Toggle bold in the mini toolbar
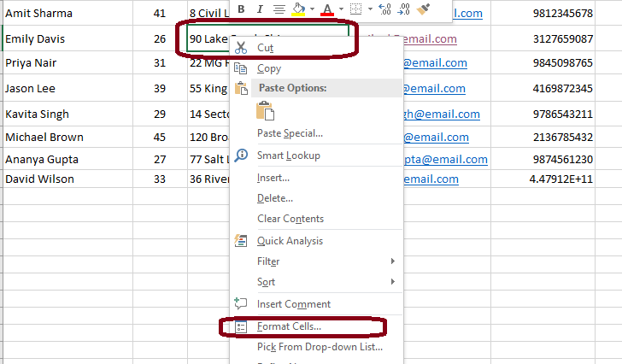 pyautogui.click(x=241, y=9)
